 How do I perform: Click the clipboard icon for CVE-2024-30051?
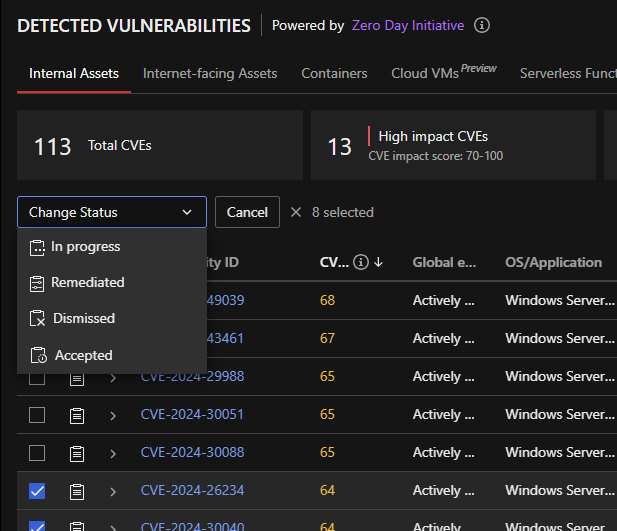pyautogui.click(x=77, y=415)
